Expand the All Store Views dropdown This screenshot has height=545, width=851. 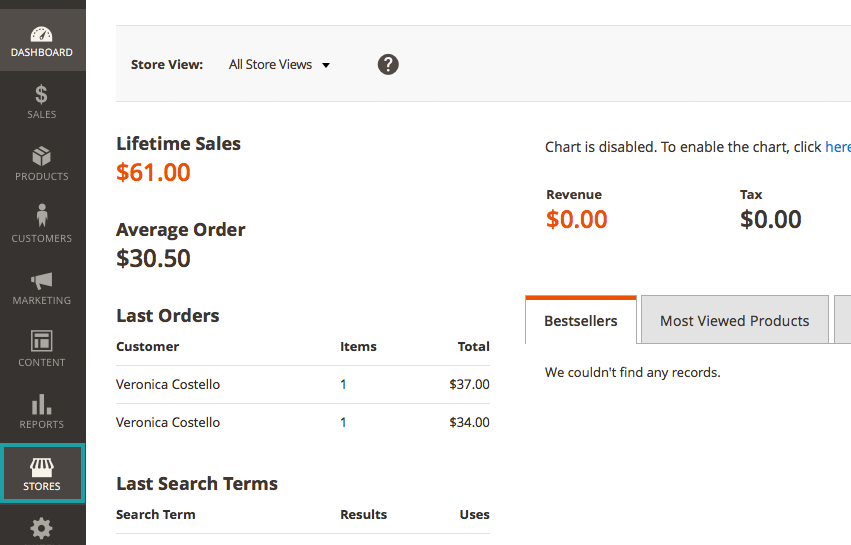pos(279,64)
